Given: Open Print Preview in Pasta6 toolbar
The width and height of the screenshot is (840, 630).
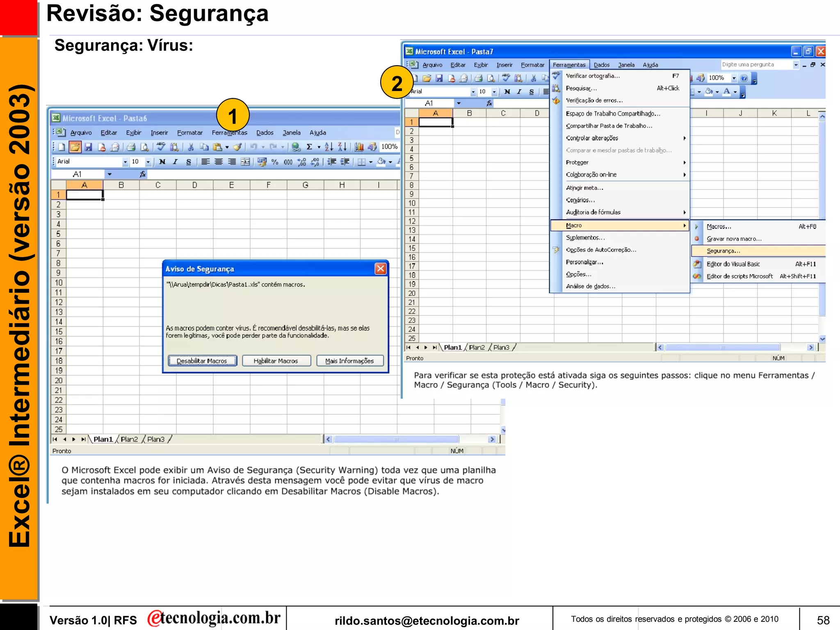Looking at the screenshot, I should click(x=144, y=147).
